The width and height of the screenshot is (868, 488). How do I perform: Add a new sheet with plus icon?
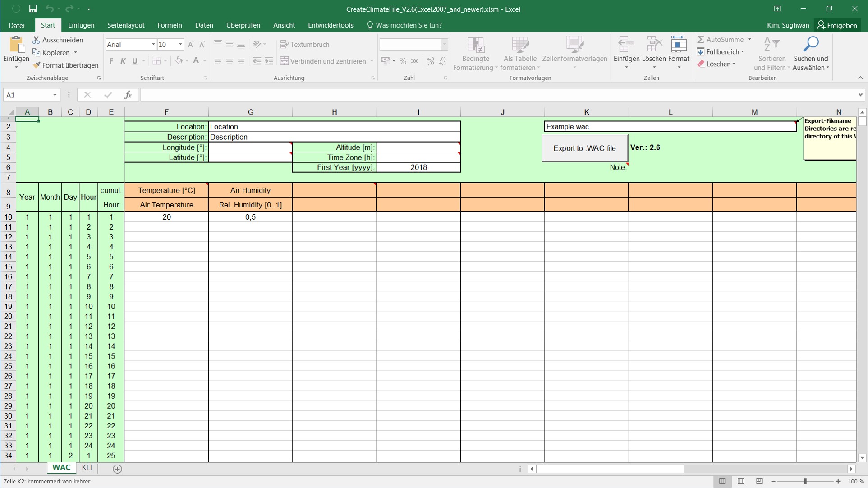click(x=117, y=469)
